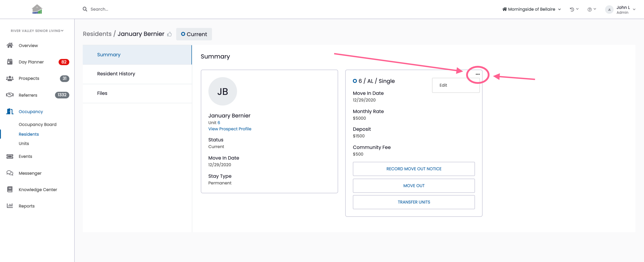Click the $5000 monthly rate value

[x=359, y=118]
